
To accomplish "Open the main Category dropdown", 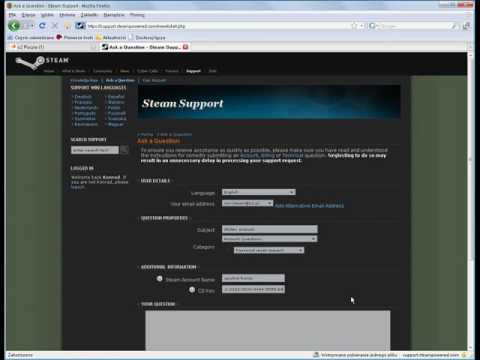I will coord(270,239).
